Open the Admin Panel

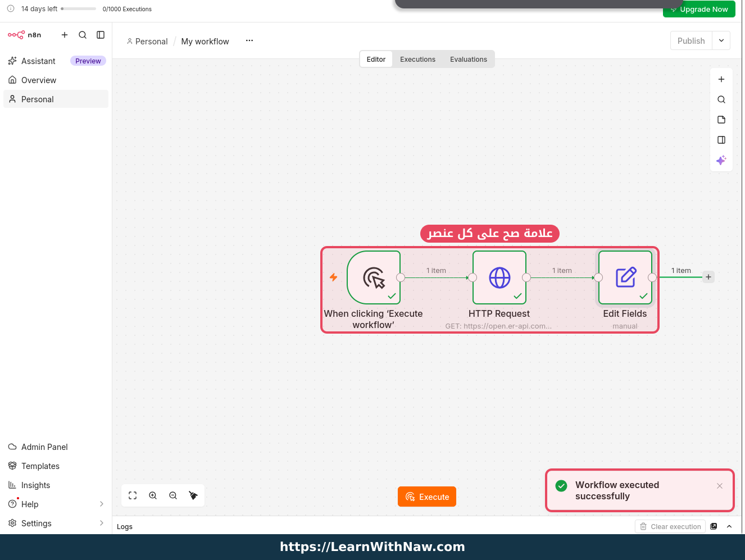[x=56, y=447]
